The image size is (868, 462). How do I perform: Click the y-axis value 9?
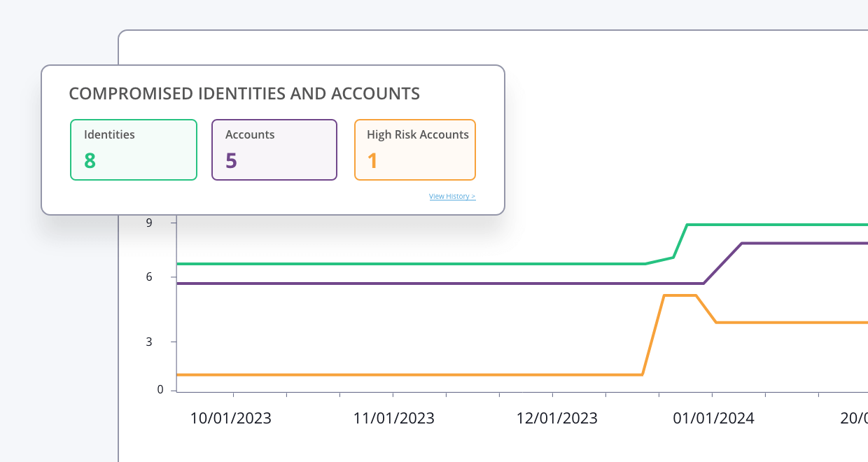[x=148, y=223]
